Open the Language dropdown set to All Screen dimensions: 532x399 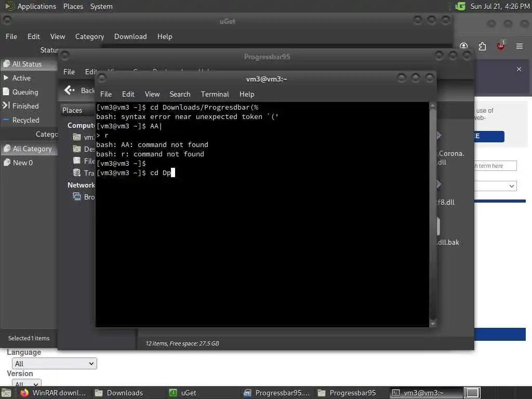coord(54,364)
